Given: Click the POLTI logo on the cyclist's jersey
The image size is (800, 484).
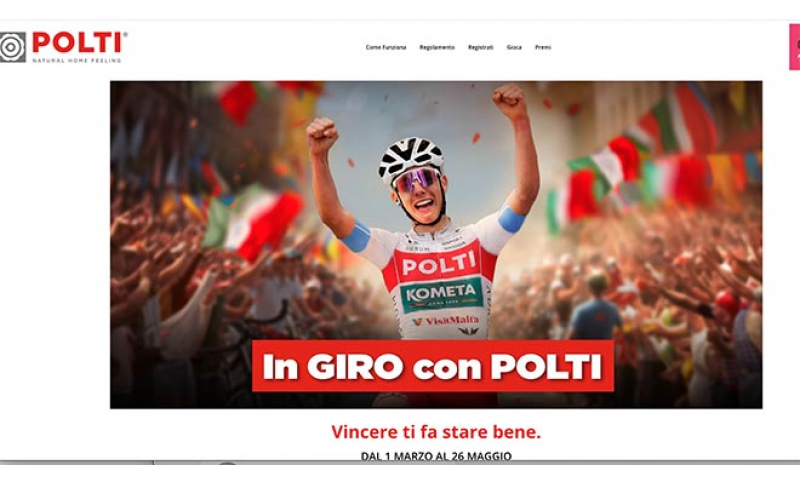Looking at the screenshot, I should [x=439, y=264].
